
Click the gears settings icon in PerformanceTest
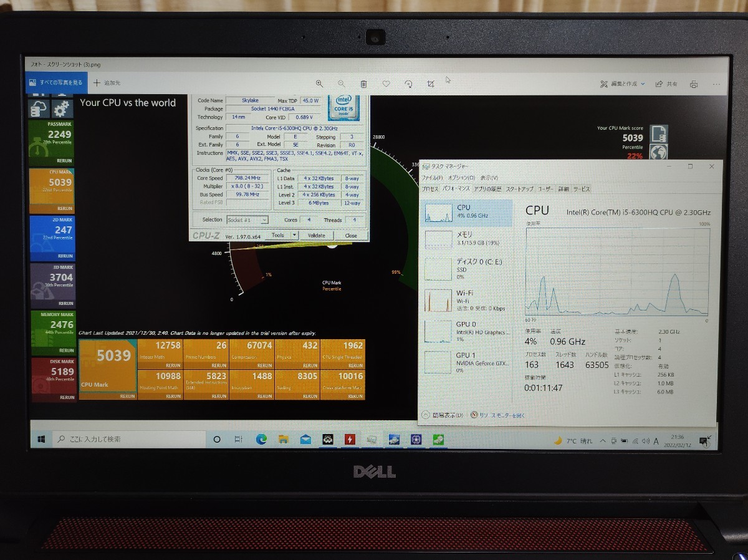click(61, 109)
